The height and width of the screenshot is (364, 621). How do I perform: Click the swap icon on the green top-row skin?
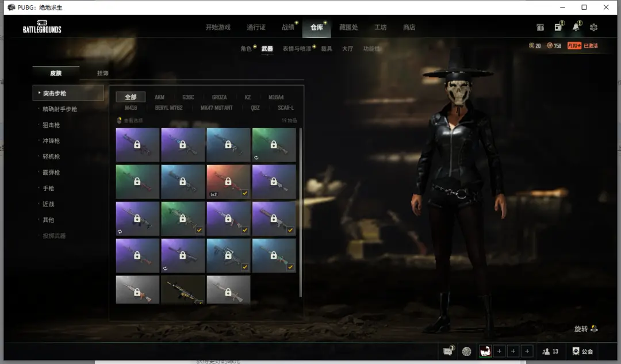[x=256, y=158]
